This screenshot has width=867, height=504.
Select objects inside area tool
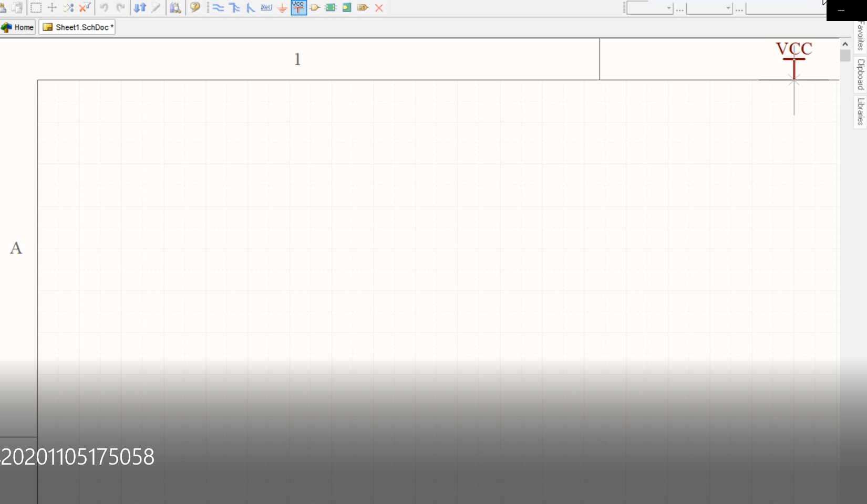pos(36,8)
